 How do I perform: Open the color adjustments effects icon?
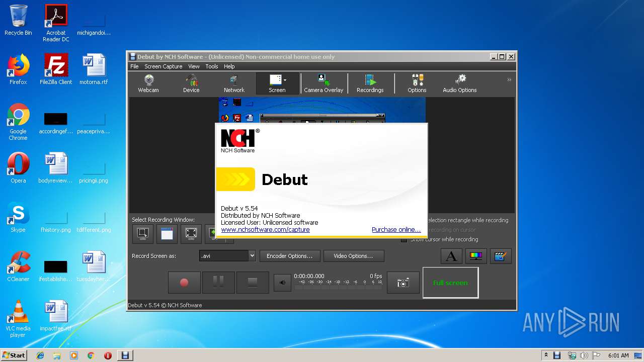(x=476, y=256)
